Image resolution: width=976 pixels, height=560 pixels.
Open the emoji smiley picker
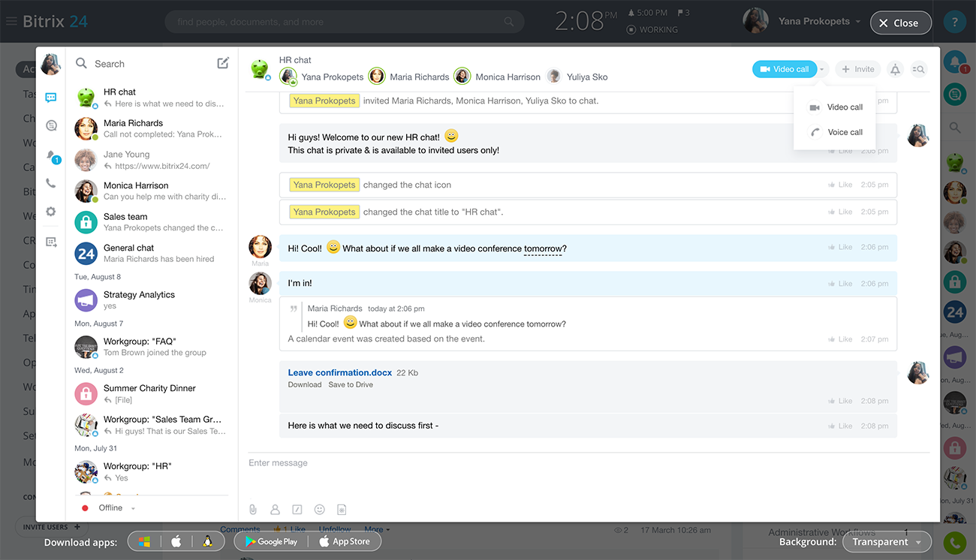[x=319, y=510]
